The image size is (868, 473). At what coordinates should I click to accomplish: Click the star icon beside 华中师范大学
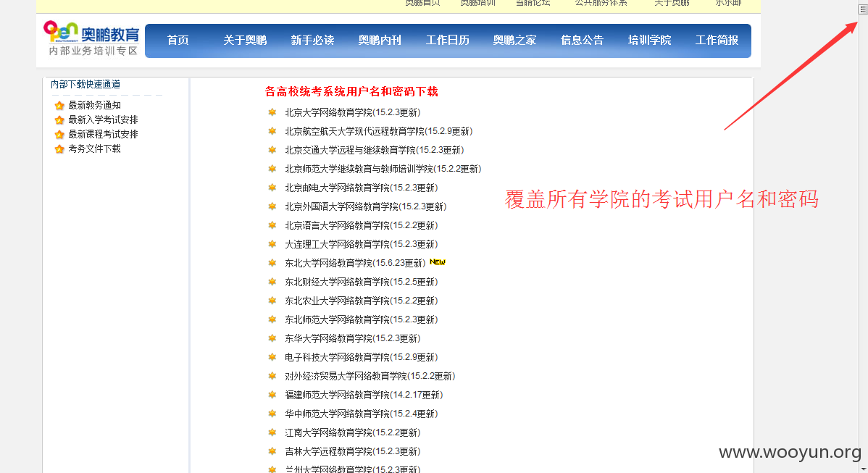pyautogui.click(x=272, y=414)
